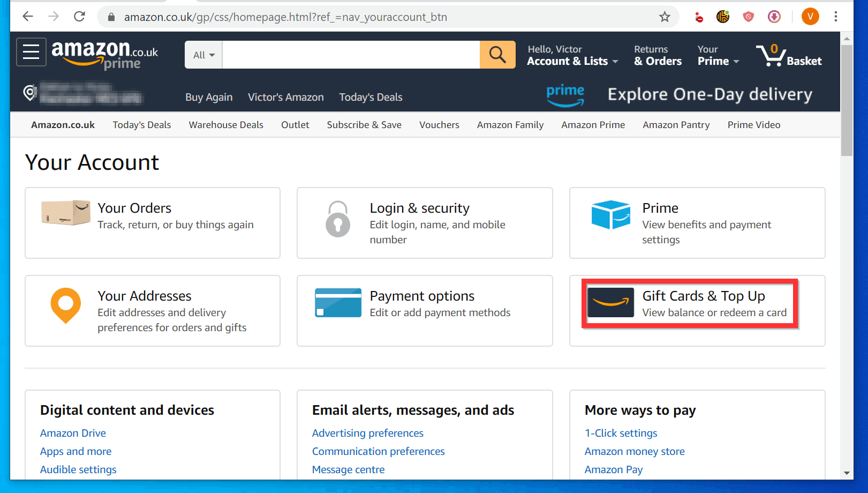Screen dimensions: 868x493
Task: Open the All search category dropdown
Action: (x=202, y=54)
